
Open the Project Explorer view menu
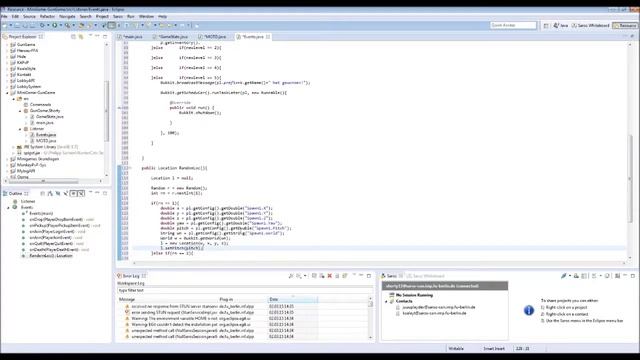pyautogui.click(x=90, y=36)
